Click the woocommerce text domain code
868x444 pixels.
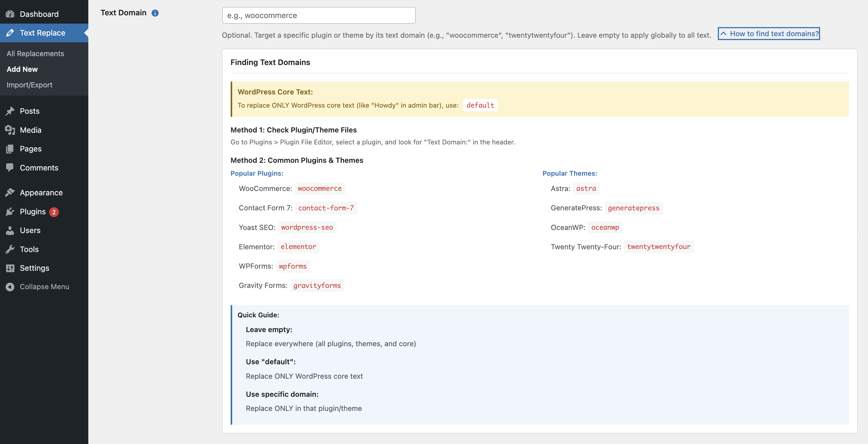pyautogui.click(x=319, y=188)
